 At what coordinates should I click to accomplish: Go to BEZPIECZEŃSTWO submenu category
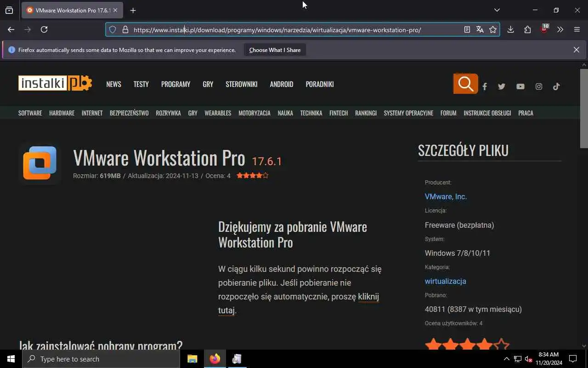tap(129, 113)
